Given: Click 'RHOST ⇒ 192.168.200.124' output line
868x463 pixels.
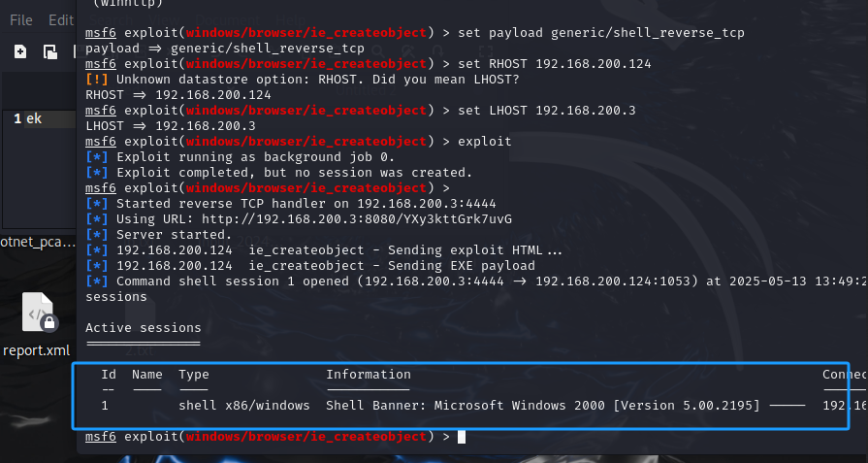Looking at the screenshot, I should click(178, 95).
